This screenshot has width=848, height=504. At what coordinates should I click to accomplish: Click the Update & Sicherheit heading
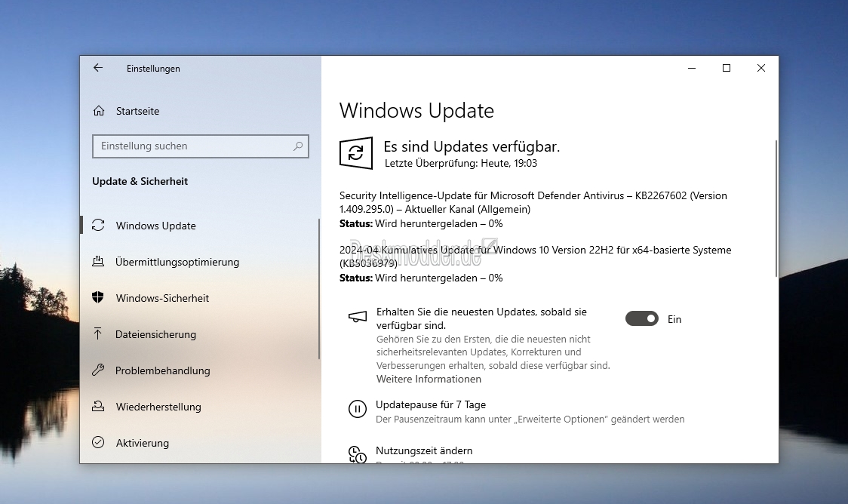[x=140, y=181]
